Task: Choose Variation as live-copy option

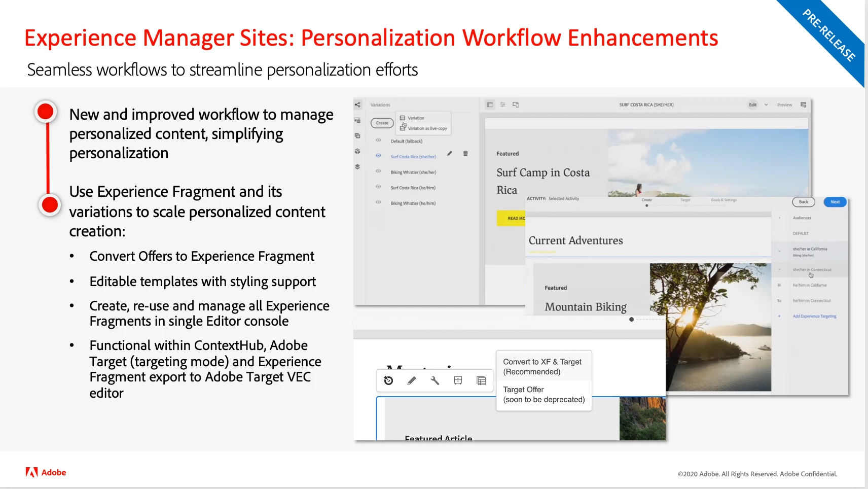Action: pyautogui.click(x=424, y=128)
